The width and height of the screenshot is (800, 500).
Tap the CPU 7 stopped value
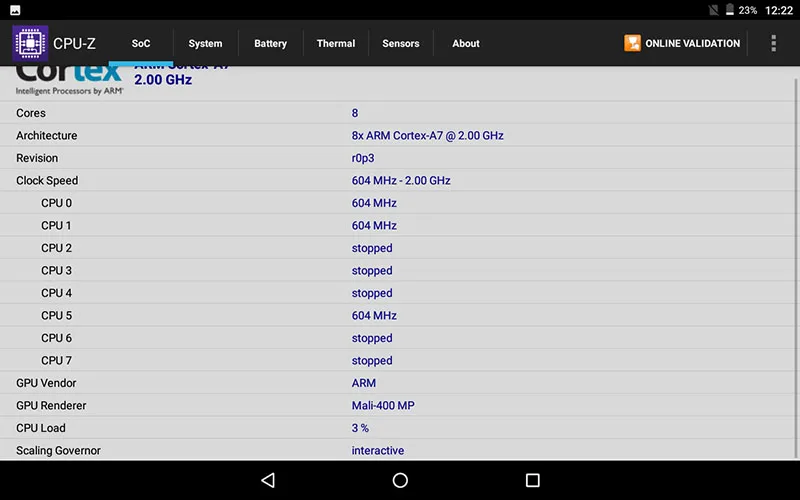[x=371, y=361]
